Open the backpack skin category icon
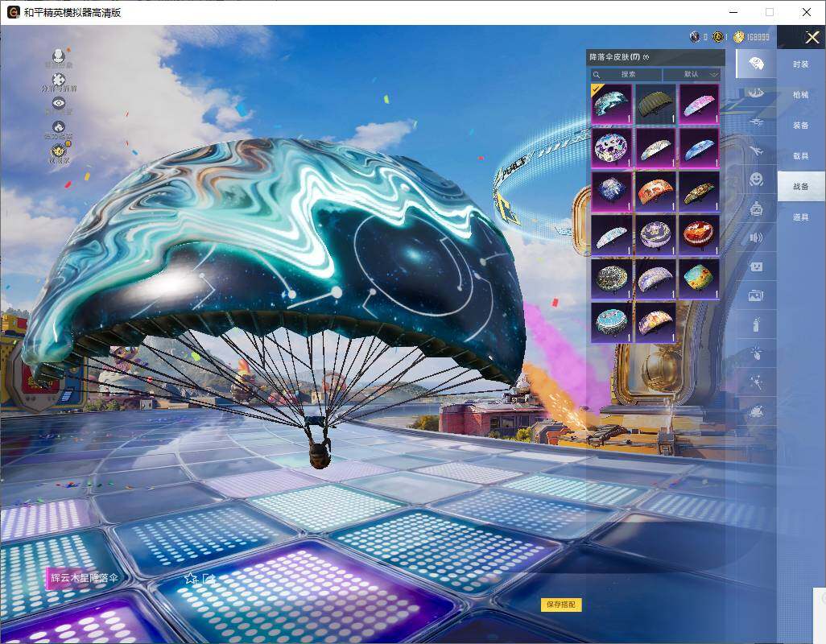 pos(757,93)
